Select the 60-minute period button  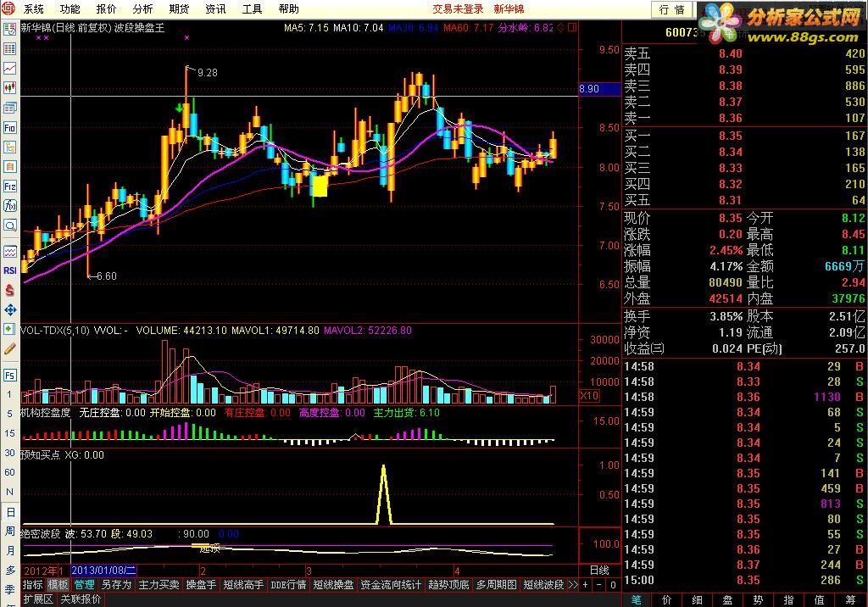(x=9, y=472)
